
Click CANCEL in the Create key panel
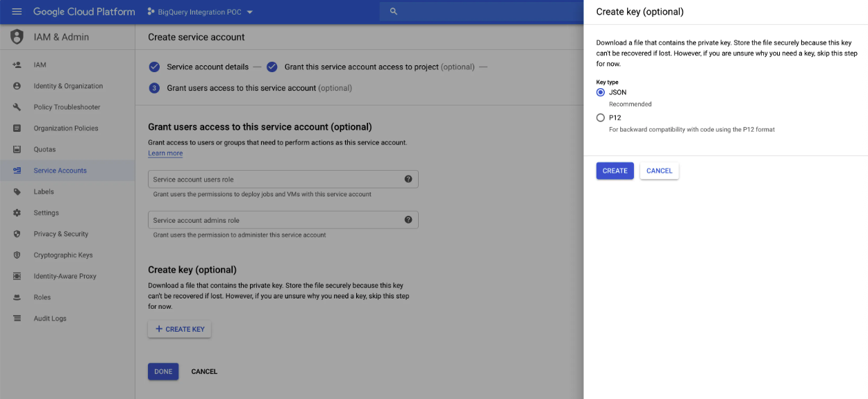click(659, 171)
